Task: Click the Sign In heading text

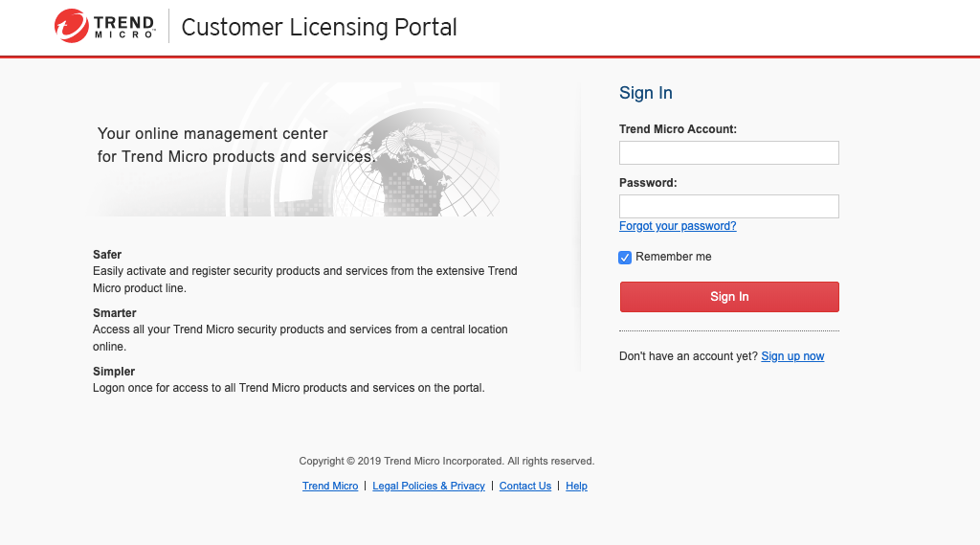Action: pos(646,93)
